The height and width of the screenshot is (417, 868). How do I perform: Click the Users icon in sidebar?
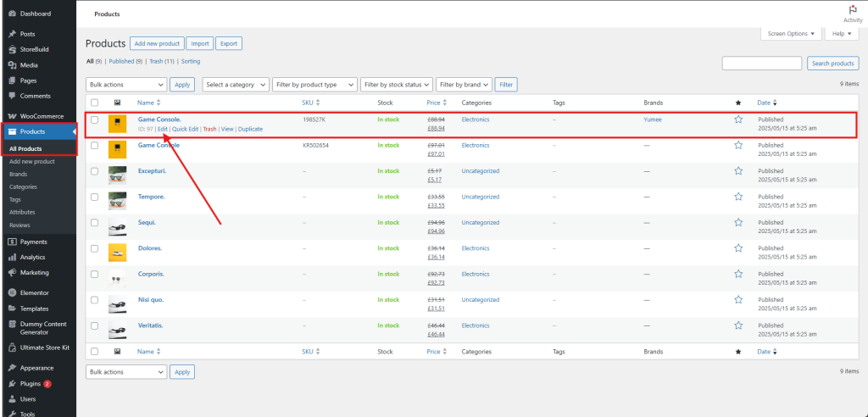coord(12,398)
